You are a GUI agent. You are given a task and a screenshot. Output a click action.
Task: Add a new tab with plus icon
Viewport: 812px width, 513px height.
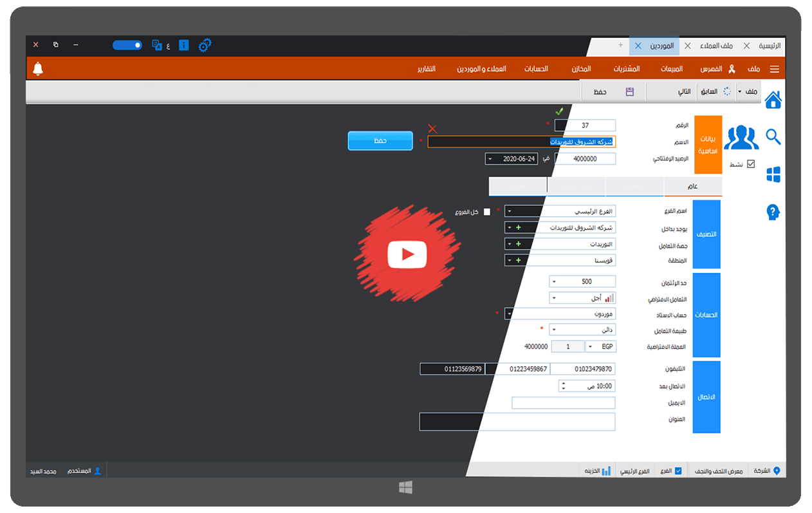click(620, 45)
